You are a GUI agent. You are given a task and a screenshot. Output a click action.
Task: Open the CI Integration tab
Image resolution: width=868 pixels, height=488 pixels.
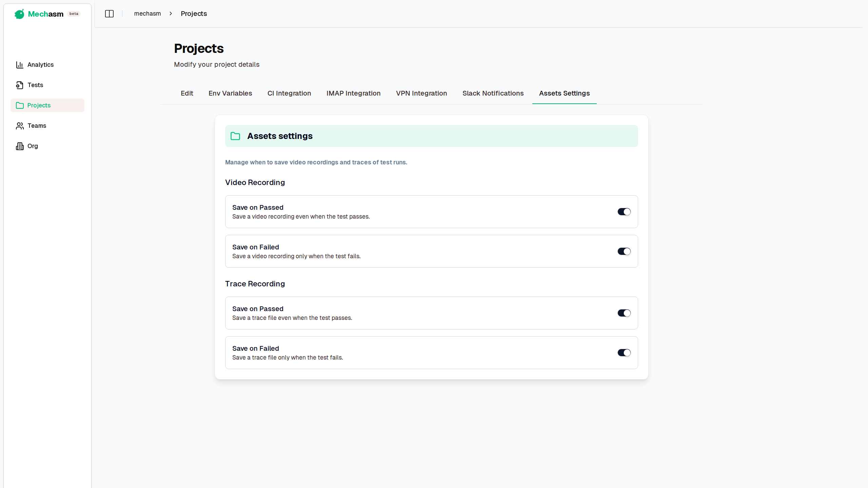point(289,93)
